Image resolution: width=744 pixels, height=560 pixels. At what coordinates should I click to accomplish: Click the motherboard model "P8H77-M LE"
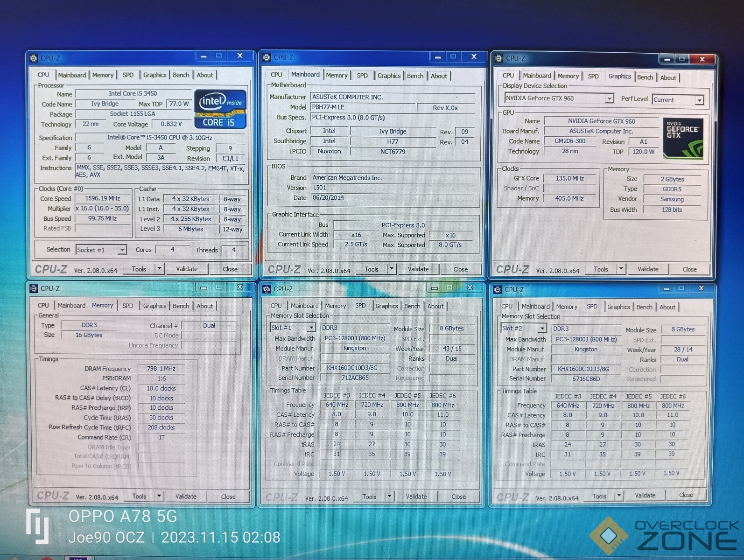coord(328,107)
